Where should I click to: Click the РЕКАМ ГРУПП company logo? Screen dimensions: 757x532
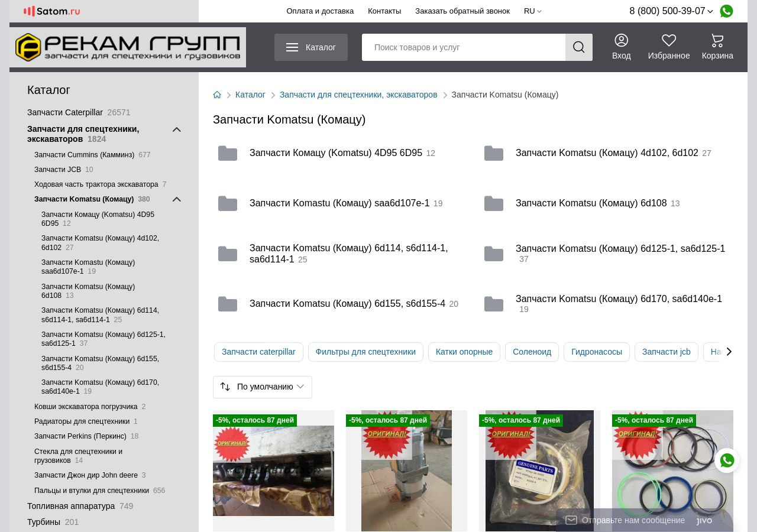click(x=128, y=47)
